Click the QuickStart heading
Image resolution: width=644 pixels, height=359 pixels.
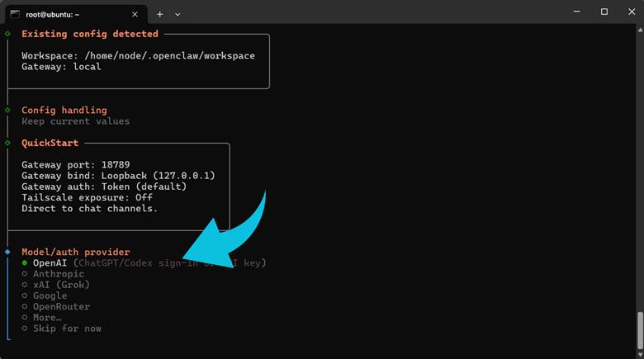(x=50, y=143)
